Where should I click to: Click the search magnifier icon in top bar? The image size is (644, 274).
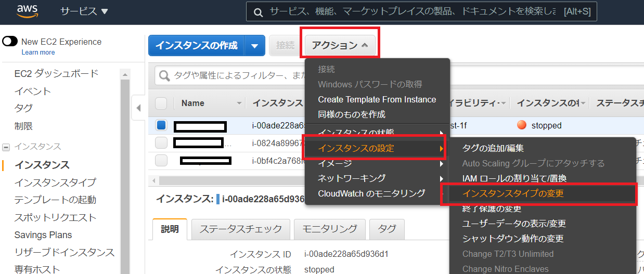point(257,12)
